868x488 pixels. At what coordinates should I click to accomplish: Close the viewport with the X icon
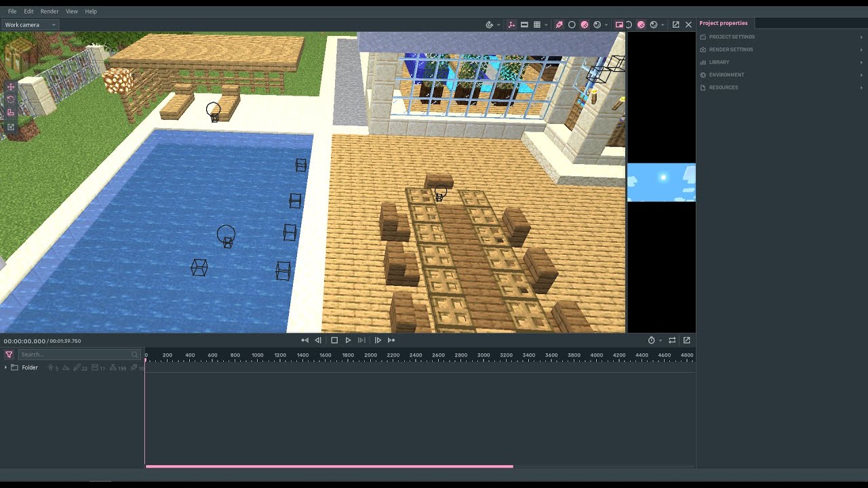(688, 24)
